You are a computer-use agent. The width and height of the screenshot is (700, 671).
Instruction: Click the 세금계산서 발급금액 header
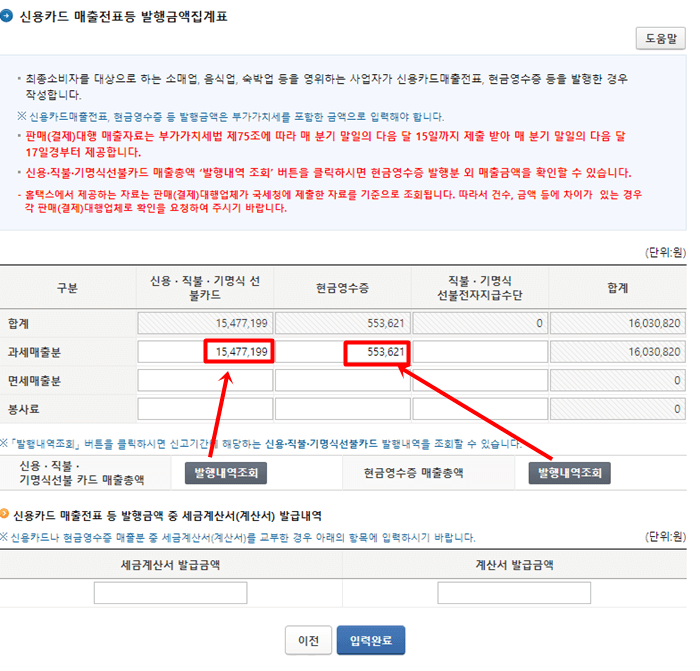[x=171, y=565]
